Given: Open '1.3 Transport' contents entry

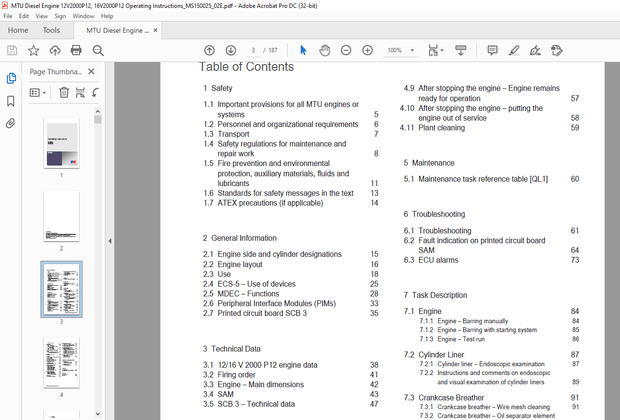Looking at the screenshot, I should (291, 134).
